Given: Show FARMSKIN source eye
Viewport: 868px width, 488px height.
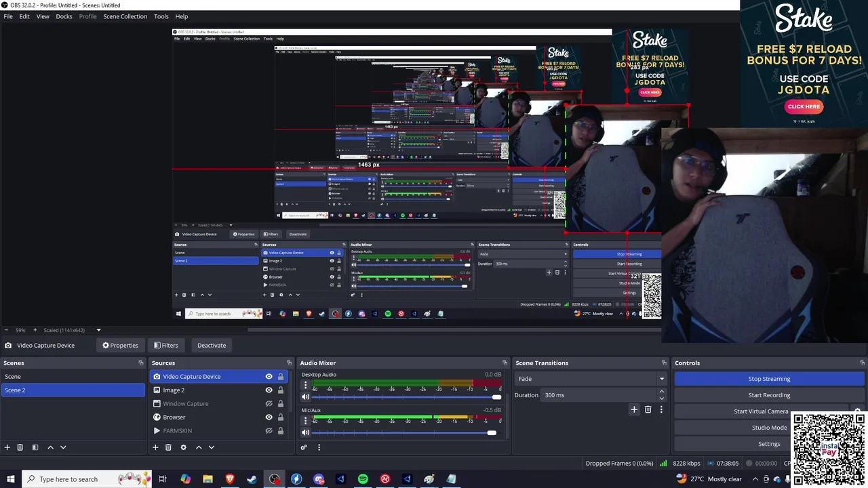Looking at the screenshot, I should point(269,431).
